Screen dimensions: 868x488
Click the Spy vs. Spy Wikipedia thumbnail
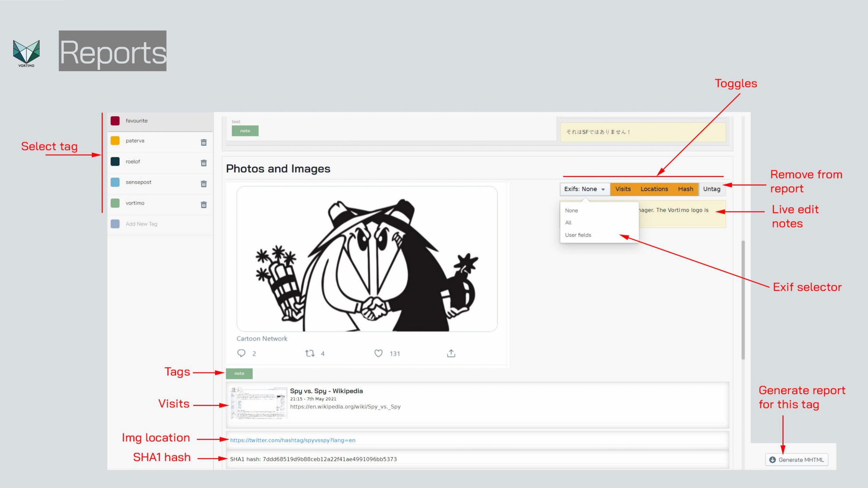259,403
